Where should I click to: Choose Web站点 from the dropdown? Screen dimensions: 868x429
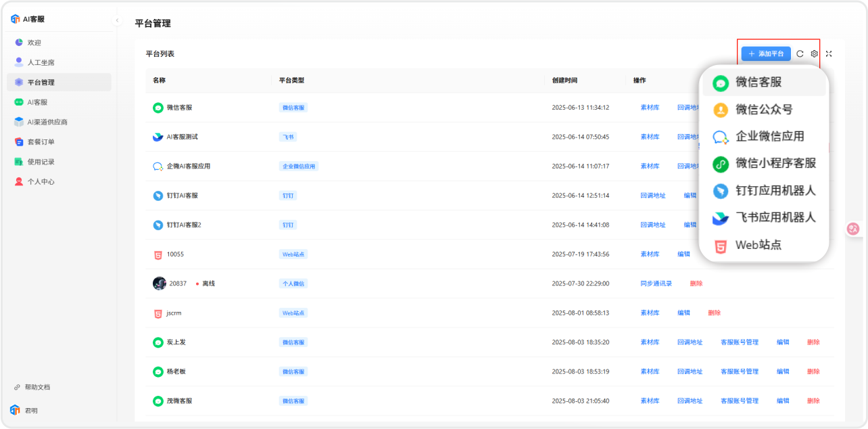pyautogui.click(x=764, y=245)
